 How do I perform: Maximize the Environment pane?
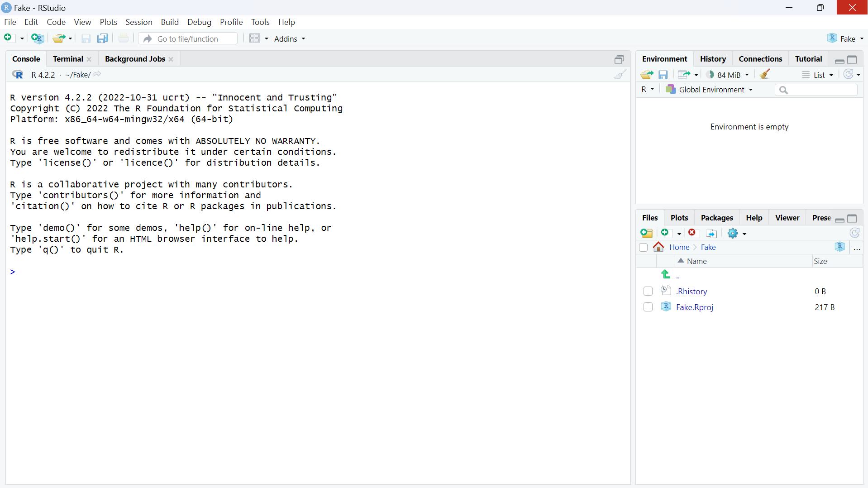852,59
